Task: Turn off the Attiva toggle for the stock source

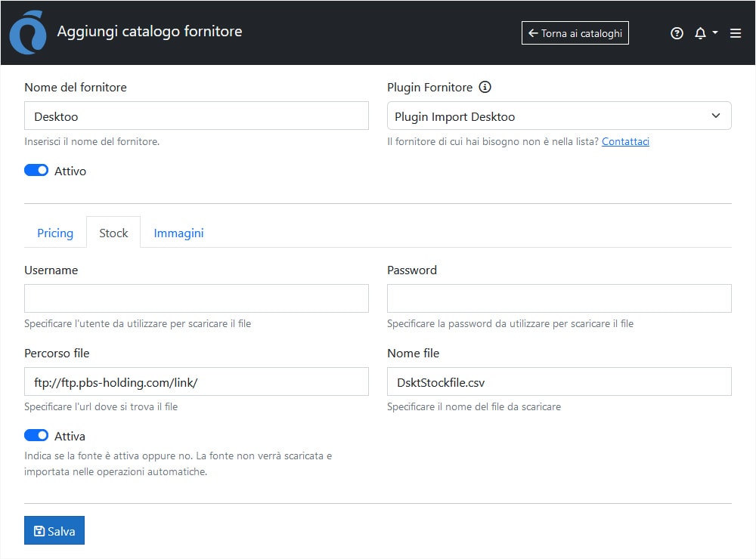Action: [36, 435]
